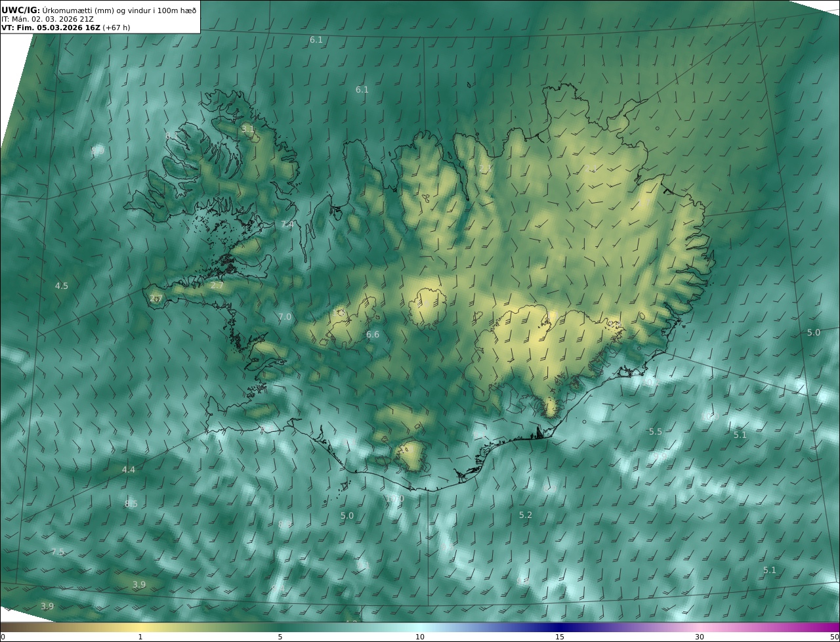Click the 7.4 value label on the map
This screenshot has height=642, width=840.
pyautogui.click(x=287, y=224)
